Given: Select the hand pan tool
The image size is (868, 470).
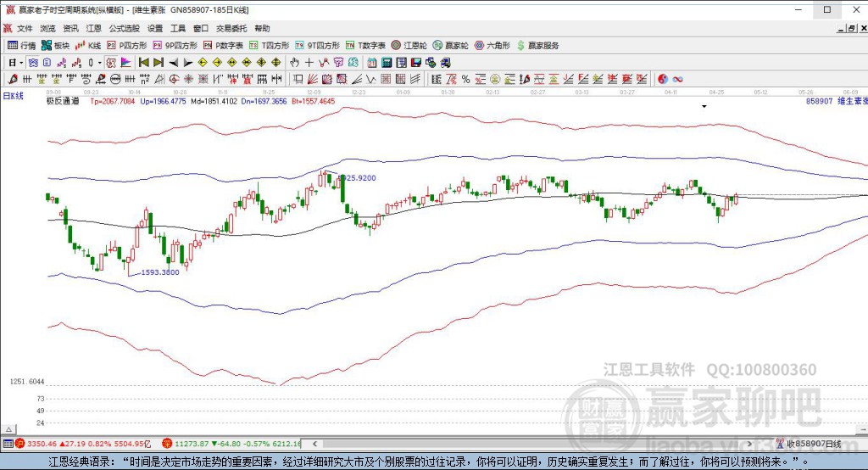Looking at the screenshot, I should [x=294, y=63].
